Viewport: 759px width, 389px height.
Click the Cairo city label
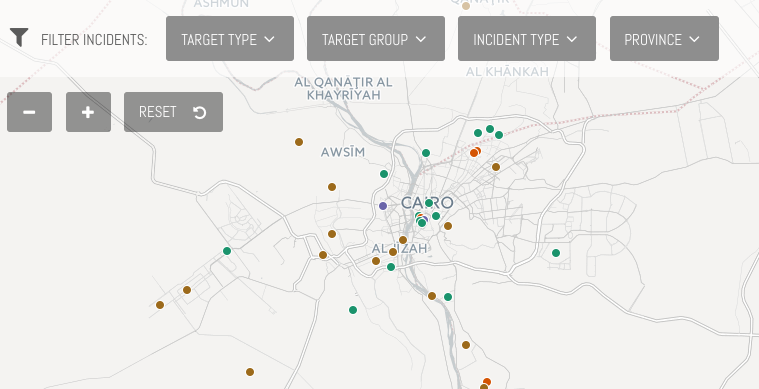point(427,203)
